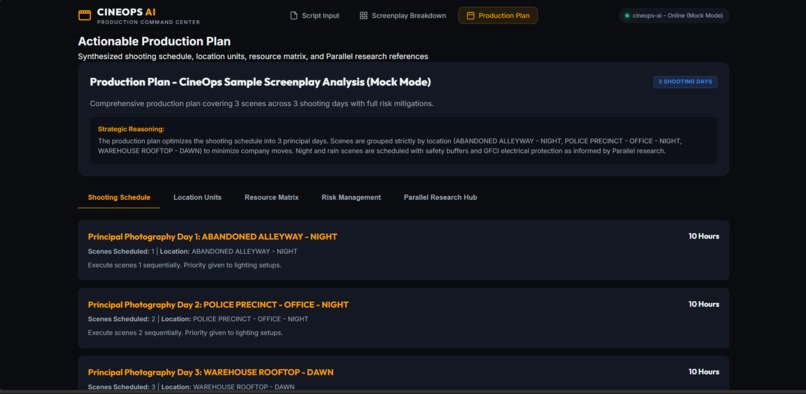The image size is (806, 394).
Task: Click the cineops-ai Online (Mock Mode) status pill
Action: [673, 15]
